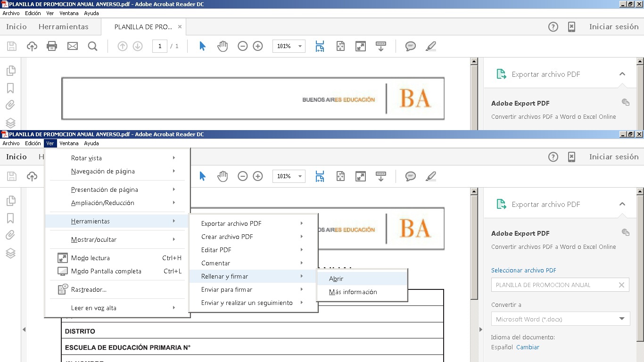Click the Seleccionar archivo PDF link
This screenshot has height=362, width=644.
click(x=523, y=271)
